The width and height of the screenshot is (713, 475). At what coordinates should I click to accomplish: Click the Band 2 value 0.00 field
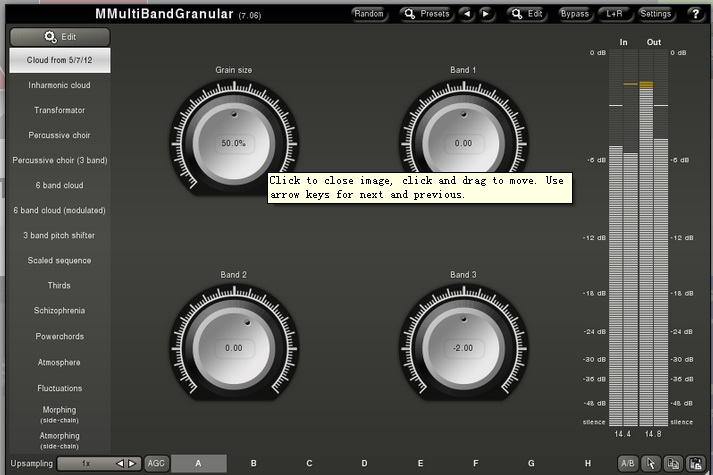[x=234, y=348]
